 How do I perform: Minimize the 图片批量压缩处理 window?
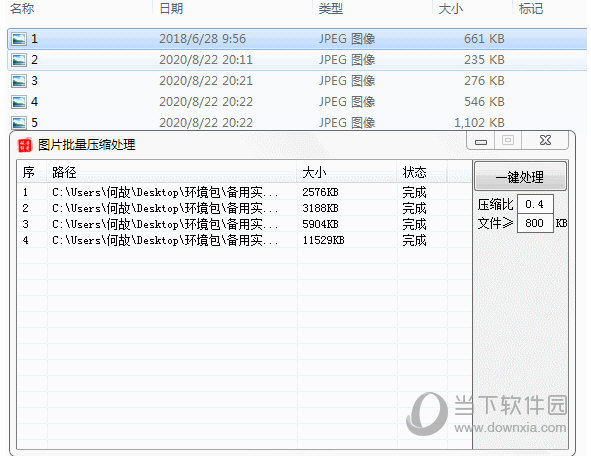481,141
